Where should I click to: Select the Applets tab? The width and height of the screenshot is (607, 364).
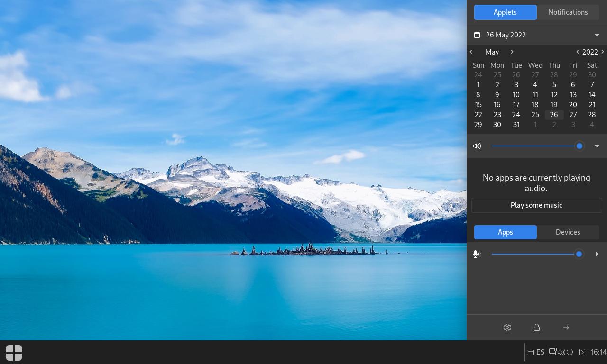coord(505,12)
